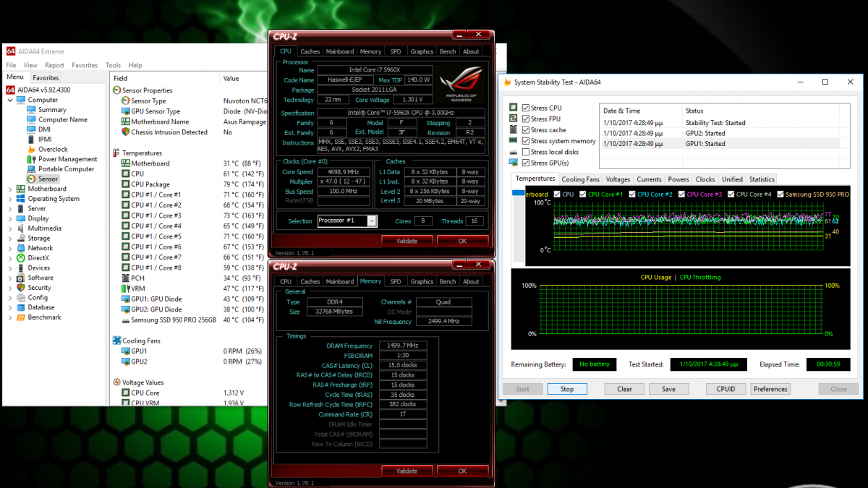The width and height of the screenshot is (868, 488).
Task: Select the IPMI tree icon
Action: pyautogui.click(x=31, y=140)
